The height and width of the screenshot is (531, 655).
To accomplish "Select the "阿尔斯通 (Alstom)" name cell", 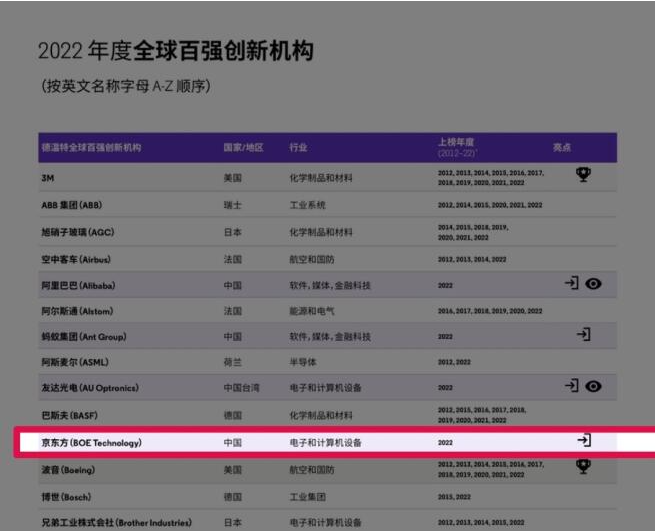I will pyautogui.click(x=77, y=311).
